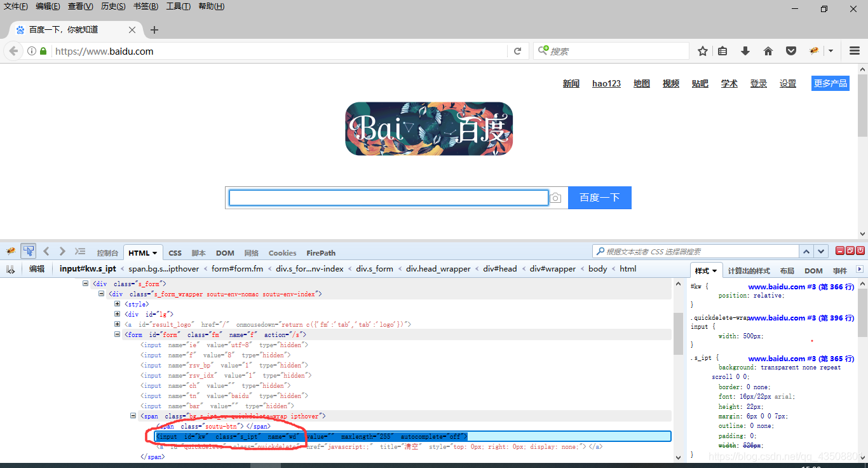
Task: Minimize the Firebug panel
Action: tap(840, 251)
